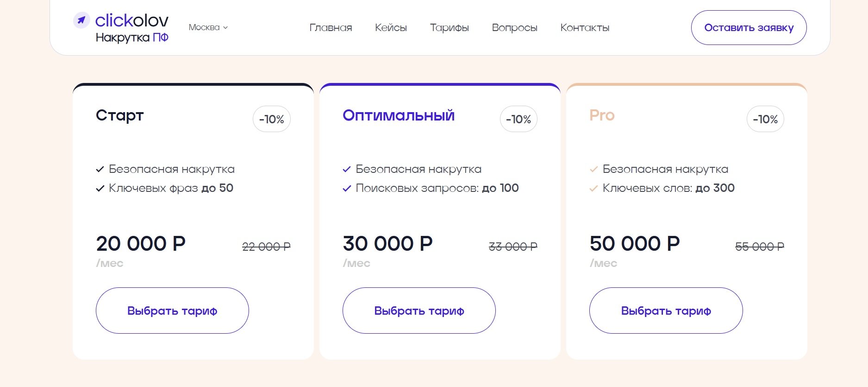Choose the Старт plan with Выбрать тариф
Image resolution: width=868 pixels, height=387 pixels.
point(172,311)
